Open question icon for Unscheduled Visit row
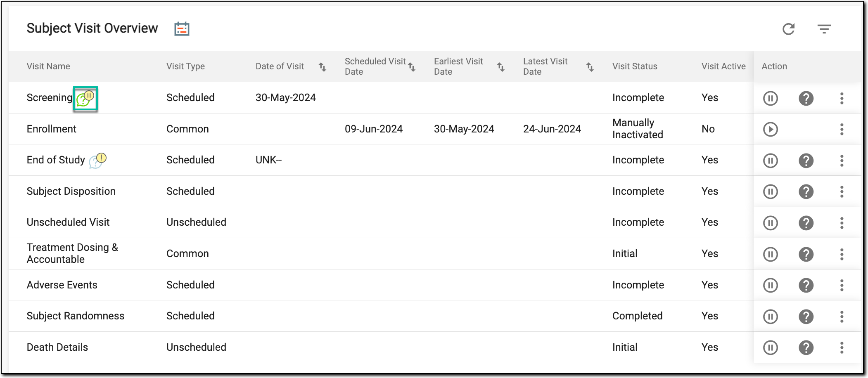 (x=806, y=223)
